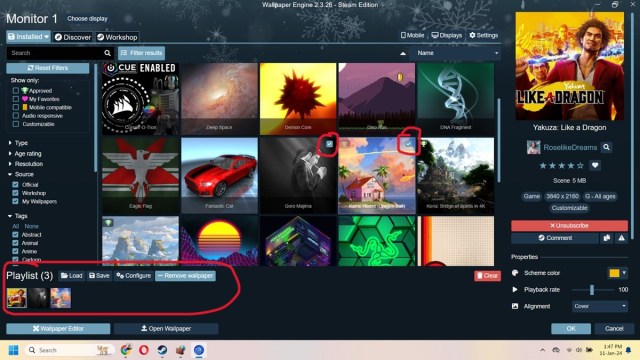640x360 pixels.
Task: Expand the Resolution filter section
Action: click(x=26, y=164)
